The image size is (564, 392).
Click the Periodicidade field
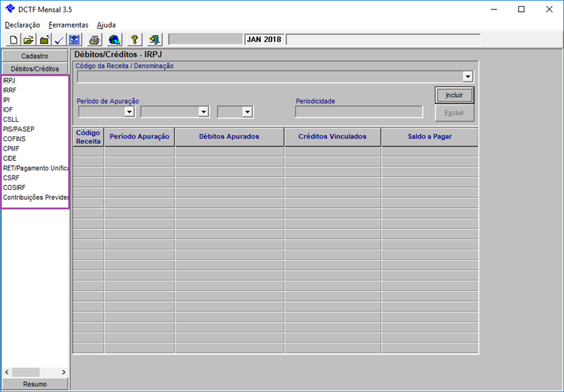point(359,112)
